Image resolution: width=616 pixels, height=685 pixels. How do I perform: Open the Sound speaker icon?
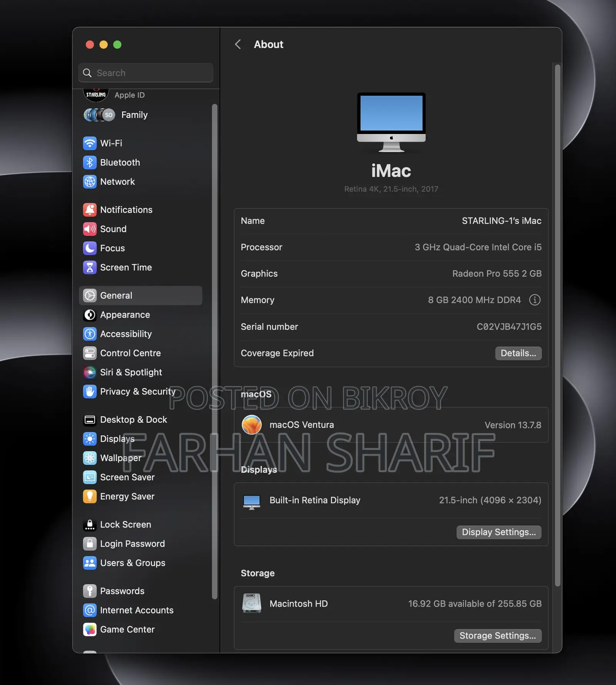[90, 229]
